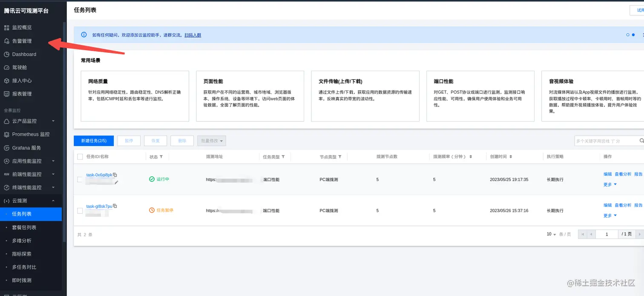Click the 前端性能监控 RUM icon
This screenshot has width=644, height=296.
pyautogui.click(x=6, y=174)
